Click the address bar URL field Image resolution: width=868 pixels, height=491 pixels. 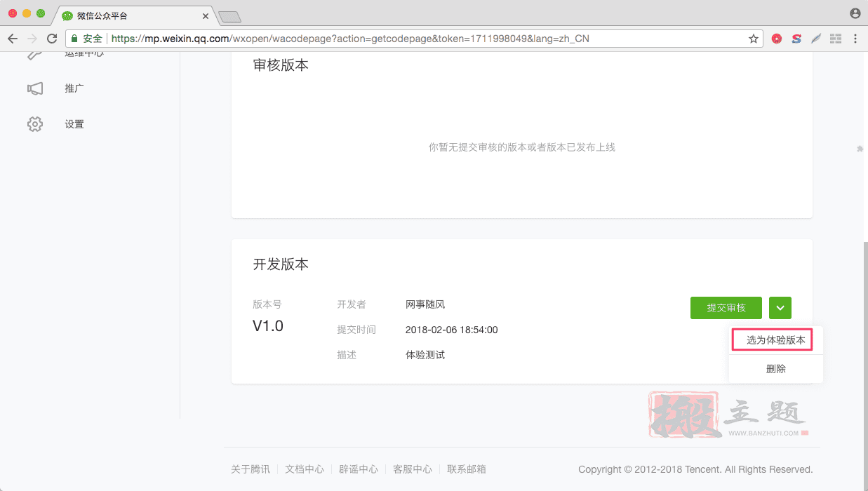pyautogui.click(x=414, y=39)
